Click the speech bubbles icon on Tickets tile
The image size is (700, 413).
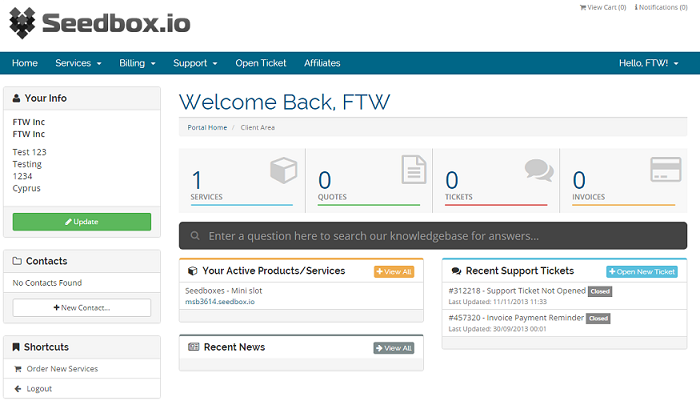point(539,170)
